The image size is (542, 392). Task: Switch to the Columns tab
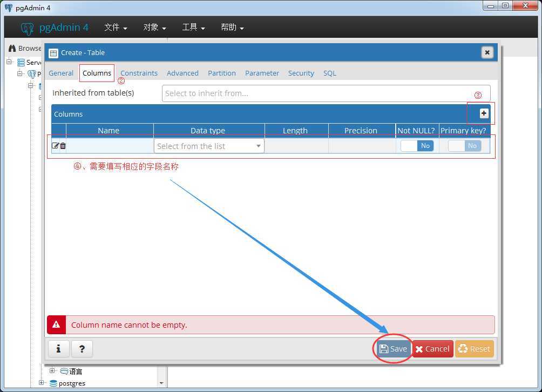tap(97, 73)
